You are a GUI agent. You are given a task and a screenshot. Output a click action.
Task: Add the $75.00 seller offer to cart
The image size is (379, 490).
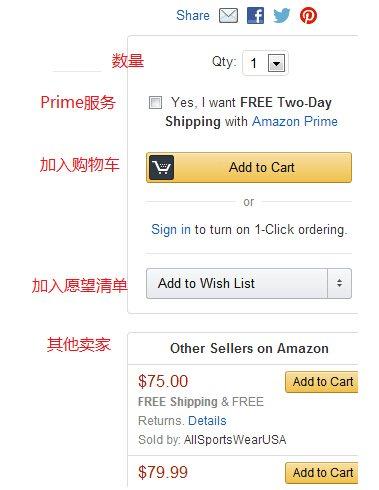click(x=322, y=382)
